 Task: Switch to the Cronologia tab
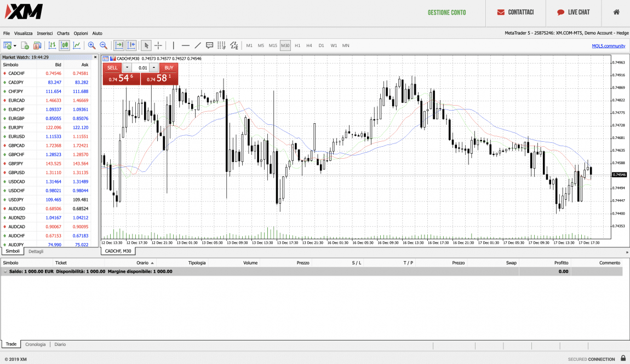[36, 344]
